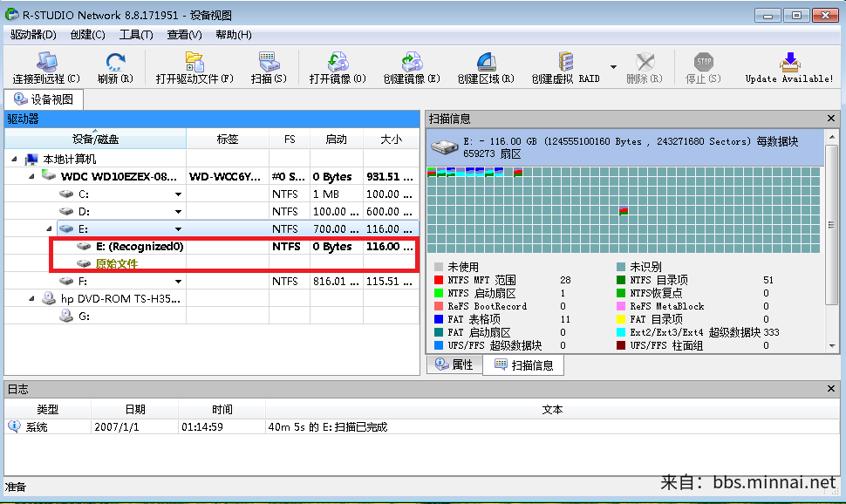The width and height of the screenshot is (846, 504).
Task: Open the 工具(T) menu
Action: tap(136, 35)
